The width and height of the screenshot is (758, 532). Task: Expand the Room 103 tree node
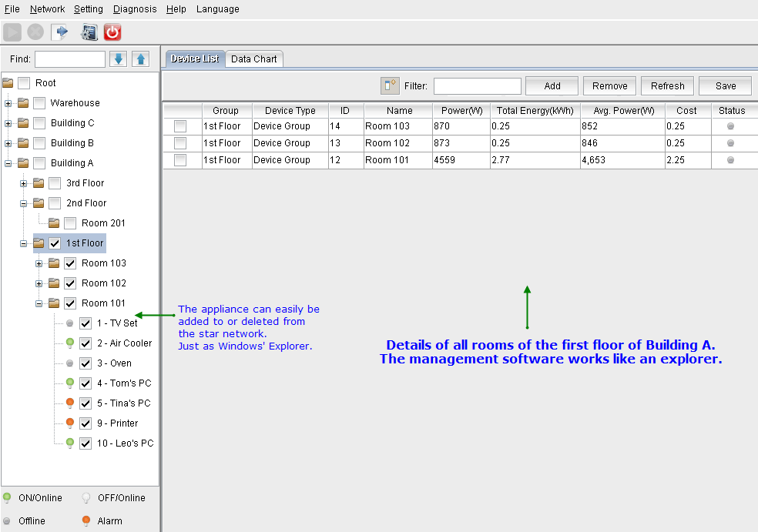39,264
